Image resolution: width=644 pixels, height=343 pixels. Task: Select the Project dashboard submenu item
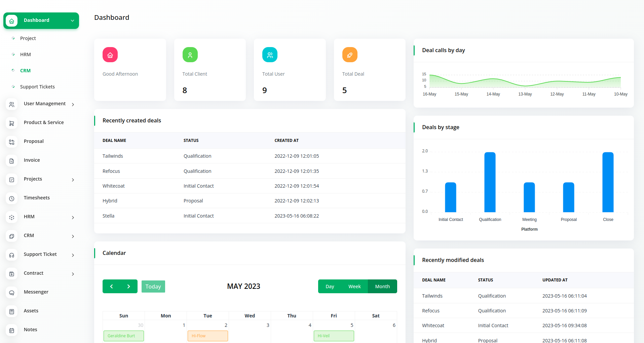[x=28, y=38]
